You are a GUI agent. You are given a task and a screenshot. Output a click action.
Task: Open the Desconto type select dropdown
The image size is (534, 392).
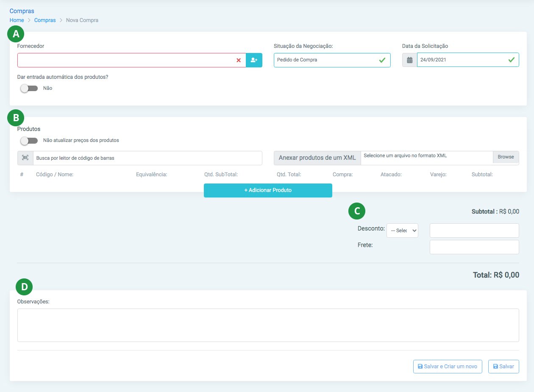[402, 231]
